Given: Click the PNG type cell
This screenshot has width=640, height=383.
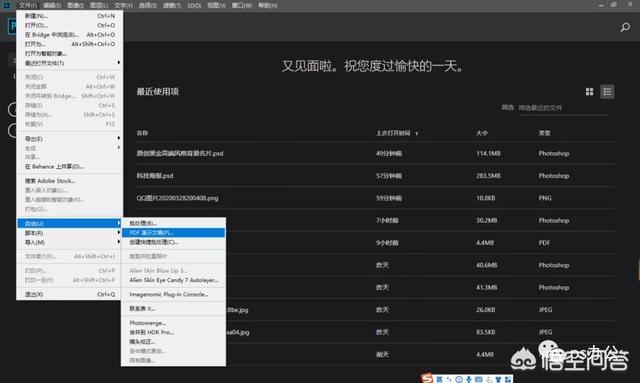Looking at the screenshot, I should (x=545, y=198).
